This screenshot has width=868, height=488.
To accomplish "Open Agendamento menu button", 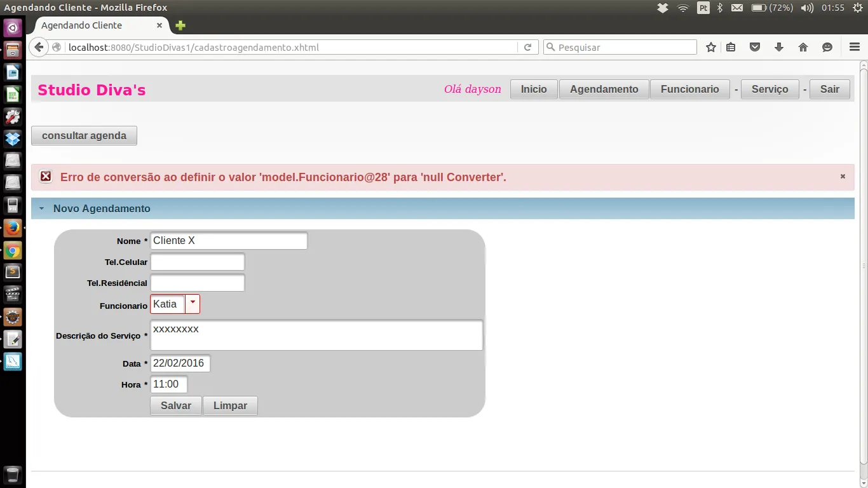I will [x=604, y=90].
